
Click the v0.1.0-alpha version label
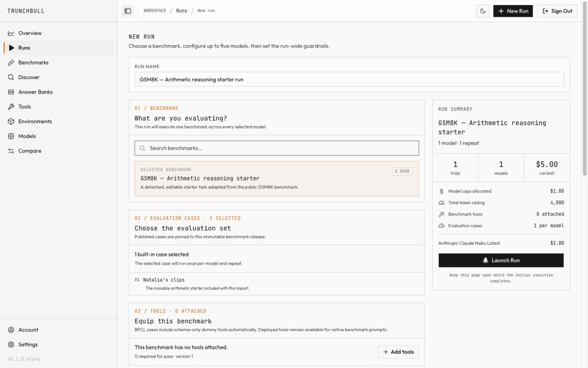(24, 359)
